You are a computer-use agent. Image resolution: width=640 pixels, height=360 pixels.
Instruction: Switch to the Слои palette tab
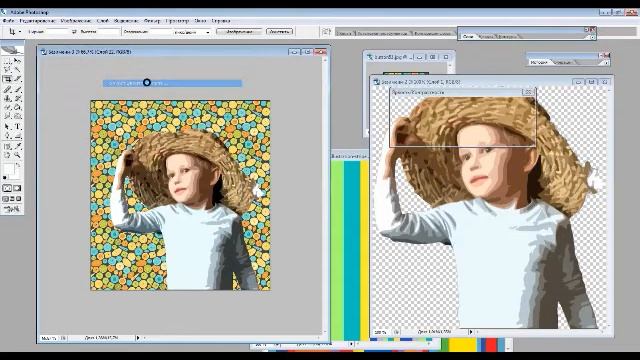(468, 37)
